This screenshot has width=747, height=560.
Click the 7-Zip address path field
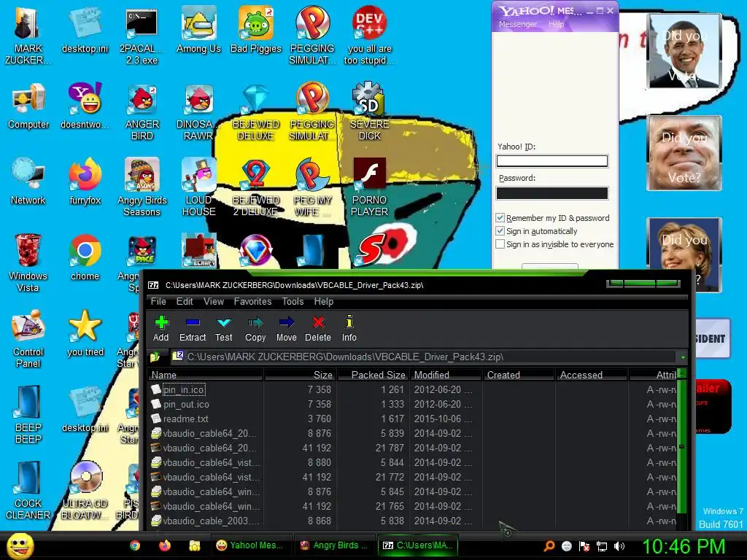pos(424,357)
